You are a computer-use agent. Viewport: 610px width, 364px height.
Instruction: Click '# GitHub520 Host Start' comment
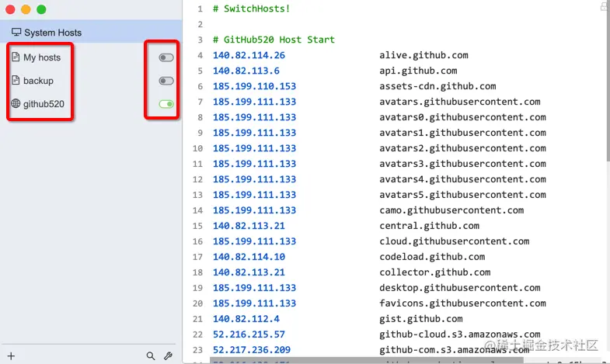[x=274, y=40]
